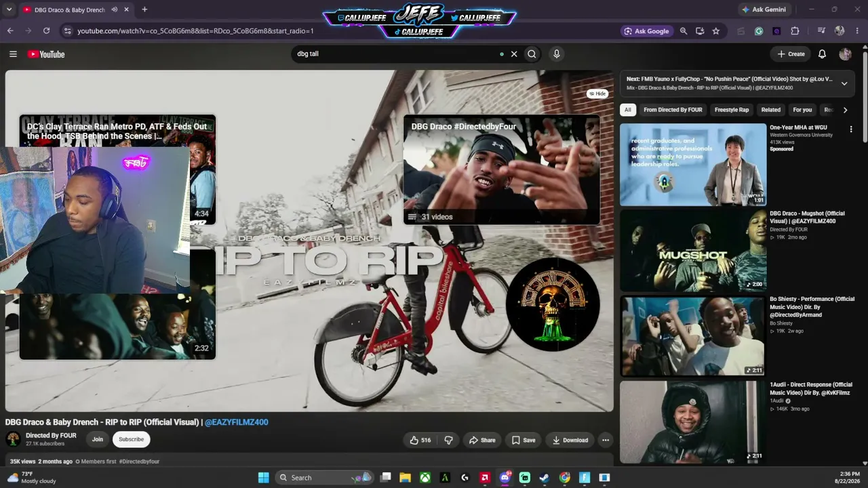Clear the search box text
This screenshot has height=488, width=868.
point(514,54)
